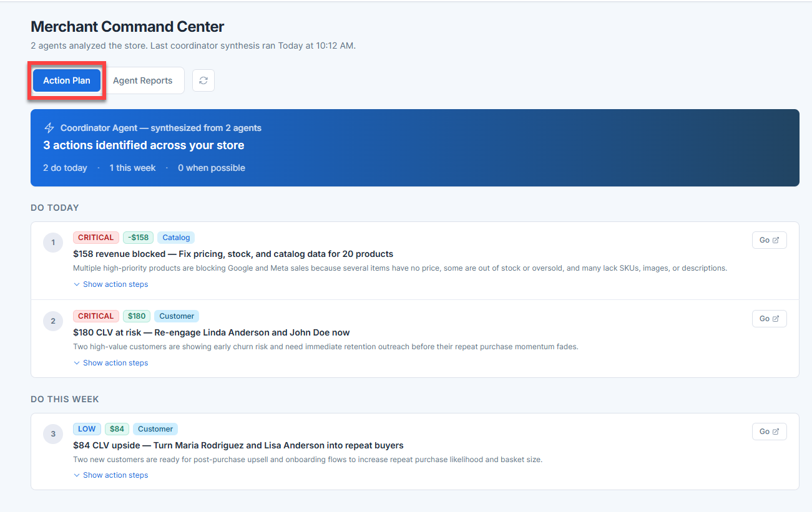Click the Merchant Command Center heading
Viewport: 812px width, 512px height.
pyautogui.click(x=127, y=27)
